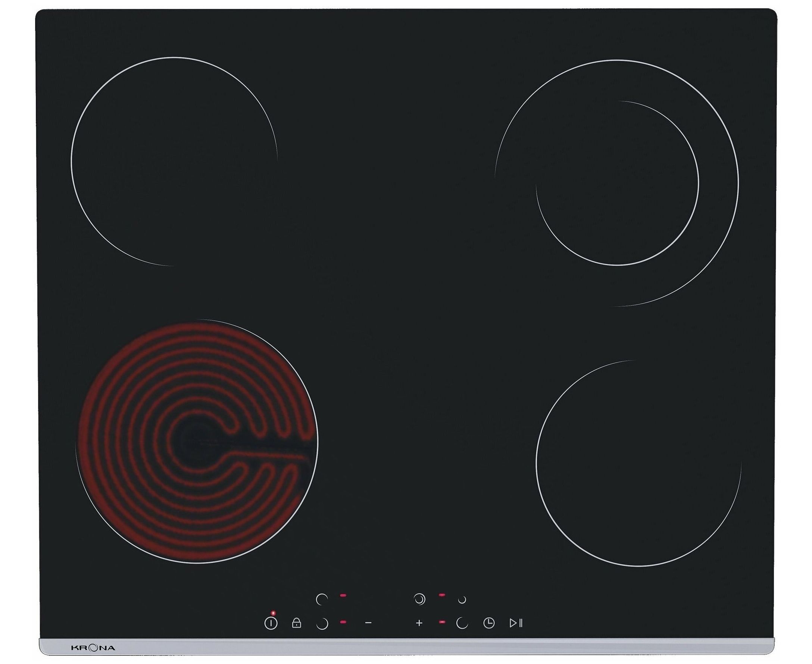Click the front-right cooking zone circle
Viewport: 812px width, 664px height.
click(x=638, y=463)
